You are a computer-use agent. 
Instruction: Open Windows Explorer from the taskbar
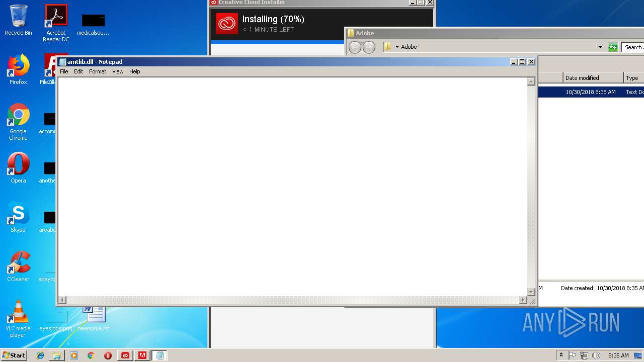[x=57, y=355]
